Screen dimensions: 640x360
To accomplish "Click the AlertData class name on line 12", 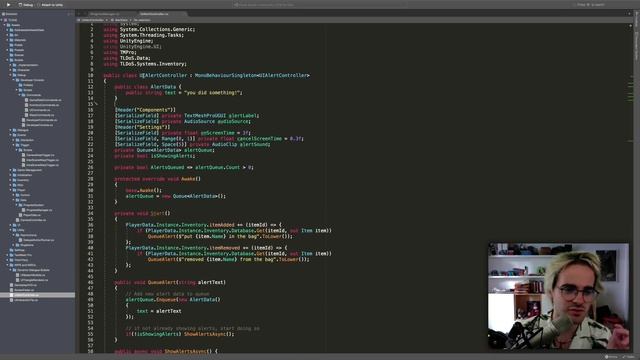I will 163,87.
